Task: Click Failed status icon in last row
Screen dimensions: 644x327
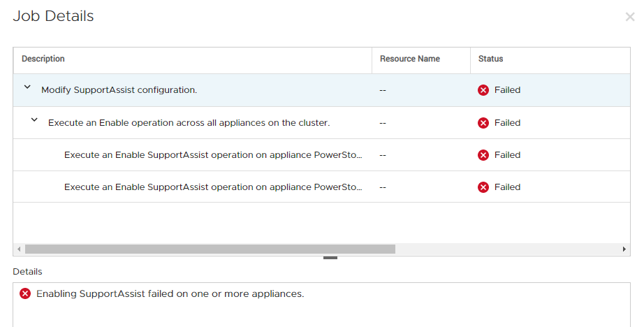Action: point(483,187)
